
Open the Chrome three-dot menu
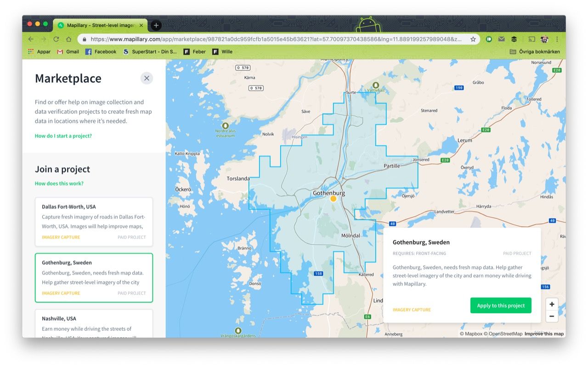[x=557, y=40]
